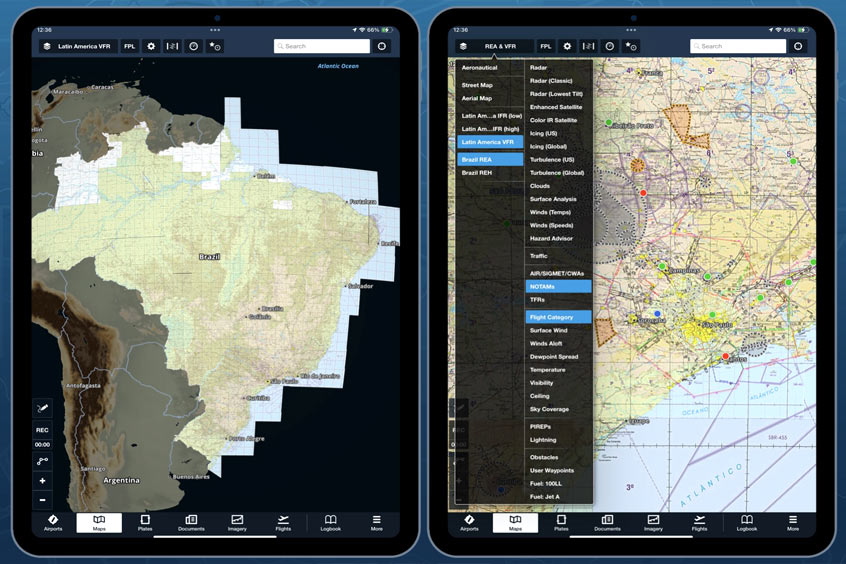Select Aeronautical map layer

pyautogui.click(x=490, y=67)
